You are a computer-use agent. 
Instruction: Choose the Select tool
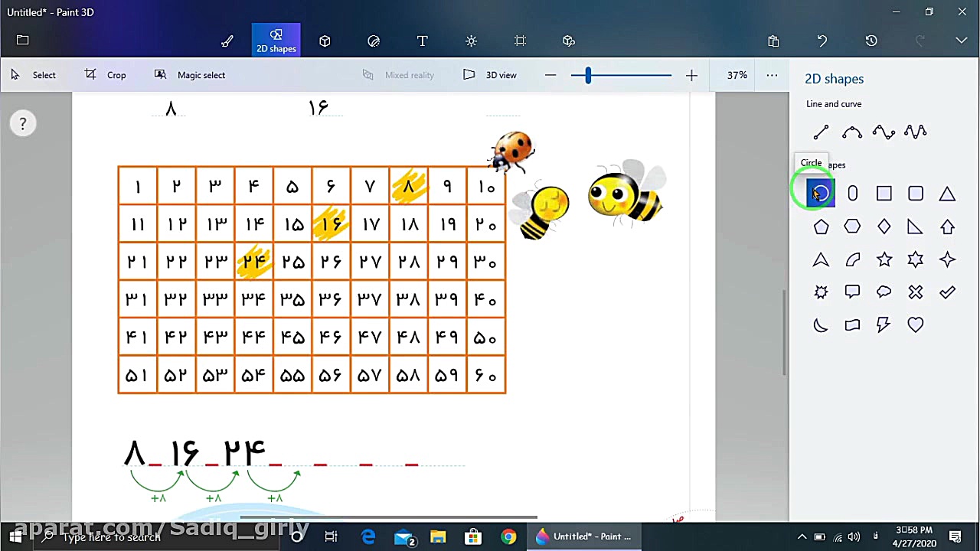pyautogui.click(x=33, y=75)
